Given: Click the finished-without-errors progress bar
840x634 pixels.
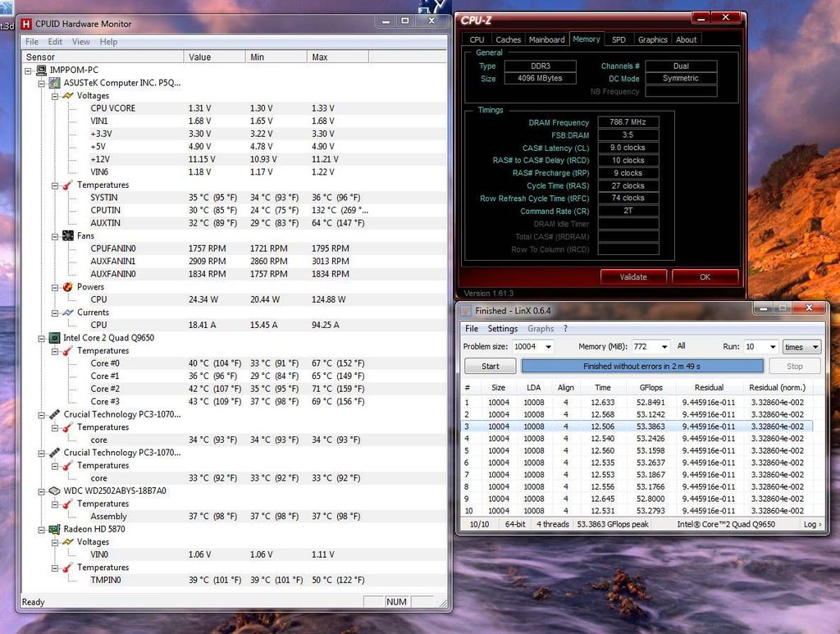Looking at the screenshot, I should 644,366.
